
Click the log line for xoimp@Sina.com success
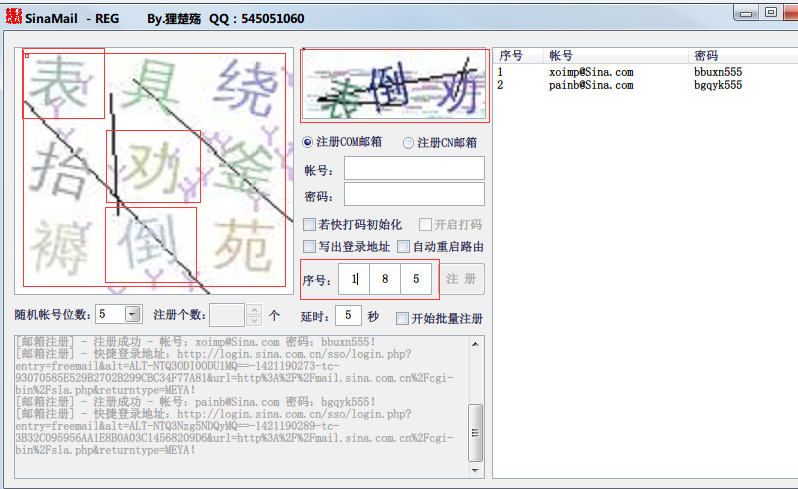[195, 342]
